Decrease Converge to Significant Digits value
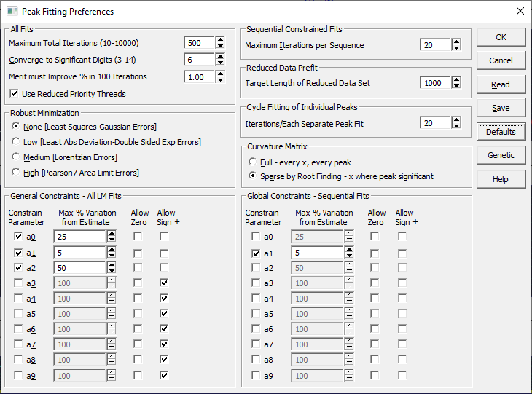This screenshot has width=532, height=394. click(x=220, y=63)
